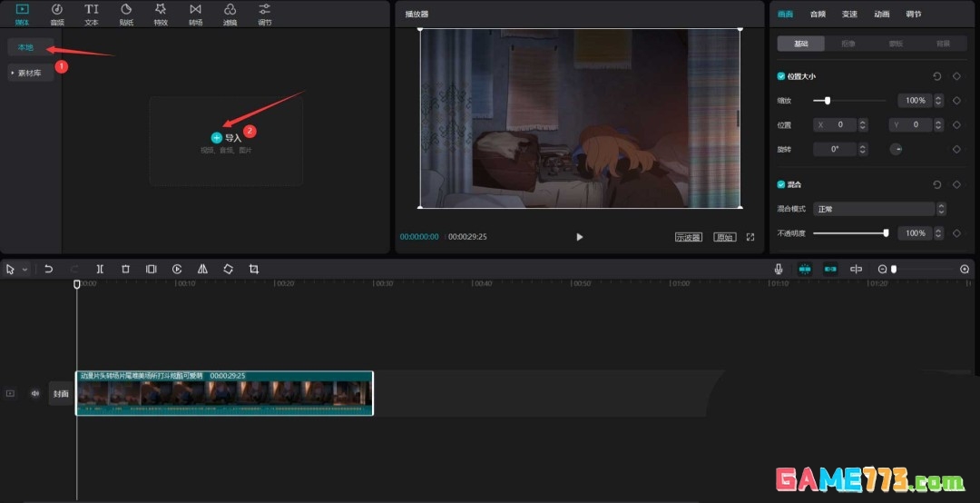Delete the selected clip
The height and width of the screenshot is (503, 980).
[125, 269]
